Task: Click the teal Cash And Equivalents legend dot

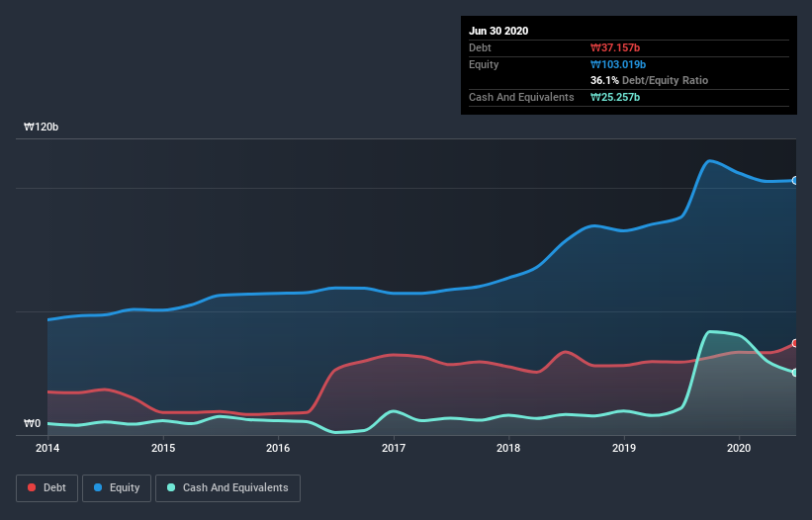Action: pos(171,487)
